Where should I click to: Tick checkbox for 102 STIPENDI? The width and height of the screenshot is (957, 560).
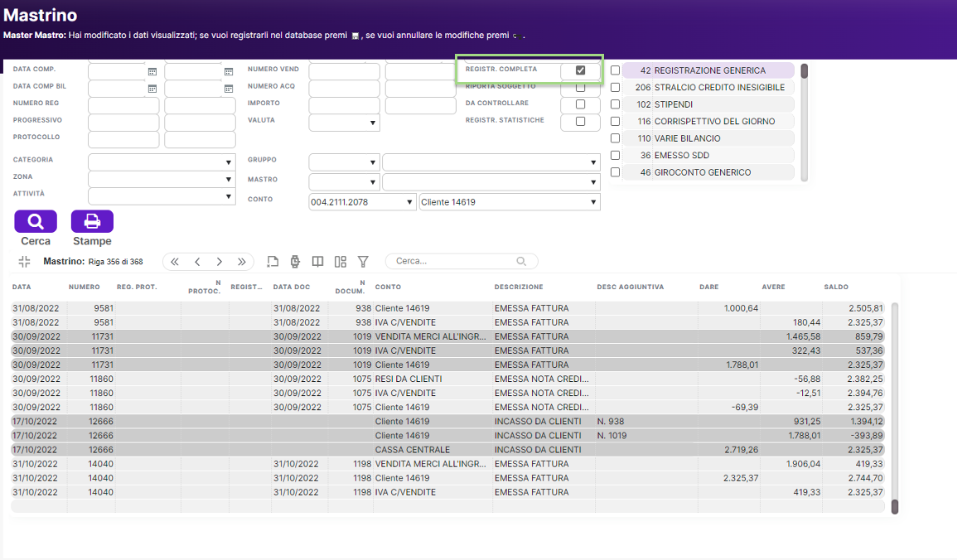click(615, 104)
